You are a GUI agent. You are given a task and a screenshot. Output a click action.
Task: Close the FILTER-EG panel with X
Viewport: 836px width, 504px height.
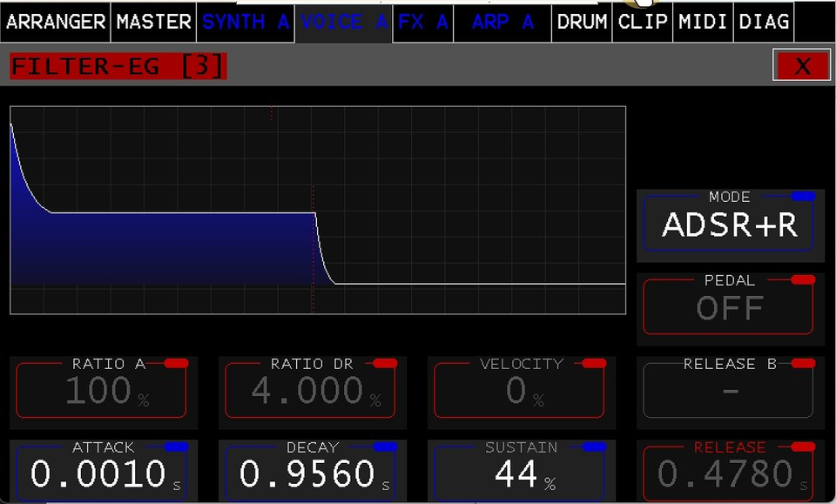click(801, 66)
